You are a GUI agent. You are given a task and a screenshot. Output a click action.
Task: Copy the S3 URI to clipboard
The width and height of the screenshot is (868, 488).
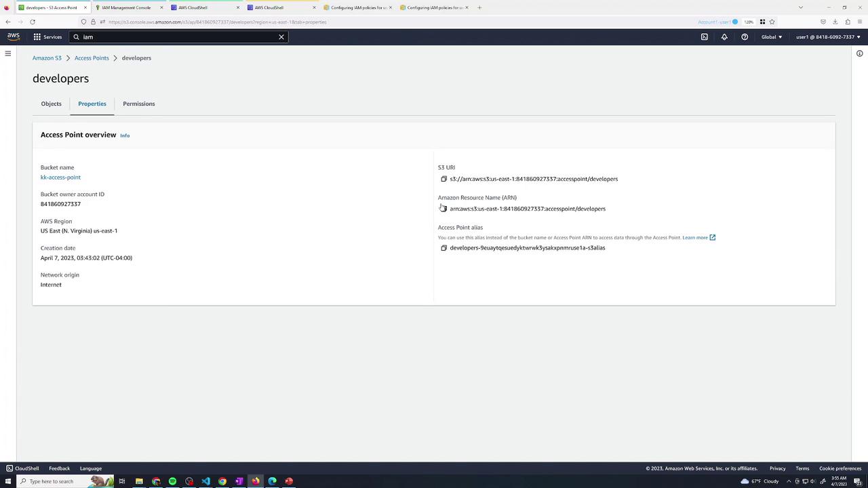coord(443,179)
